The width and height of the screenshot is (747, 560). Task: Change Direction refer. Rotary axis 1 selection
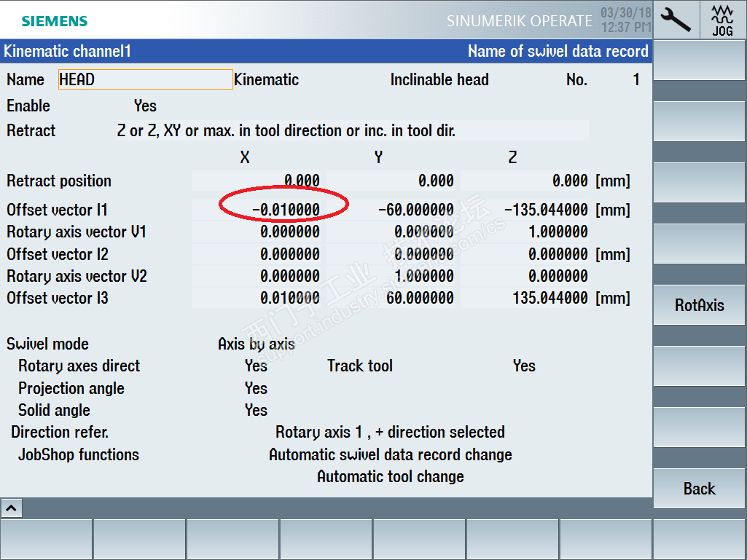390,432
